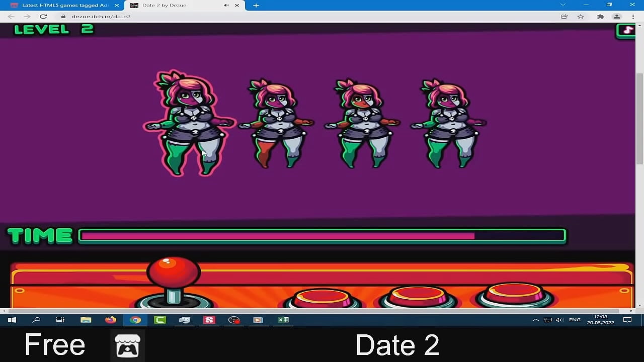
Task: Open Excel from the taskbar
Action: point(283,320)
